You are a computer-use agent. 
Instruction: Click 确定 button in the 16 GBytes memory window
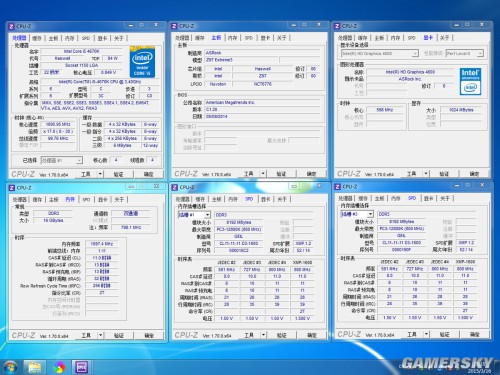coord(149,335)
